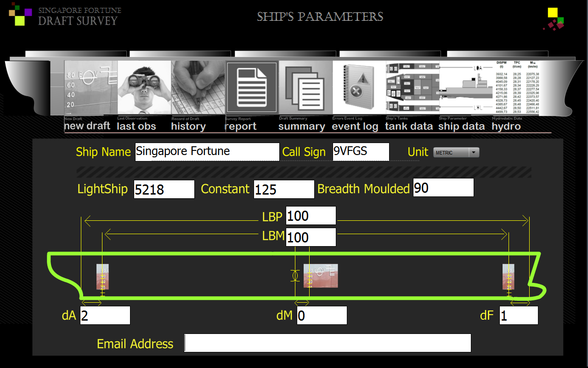
Task: Open the event log notebook icon
Action: click(x=359, y=87)
